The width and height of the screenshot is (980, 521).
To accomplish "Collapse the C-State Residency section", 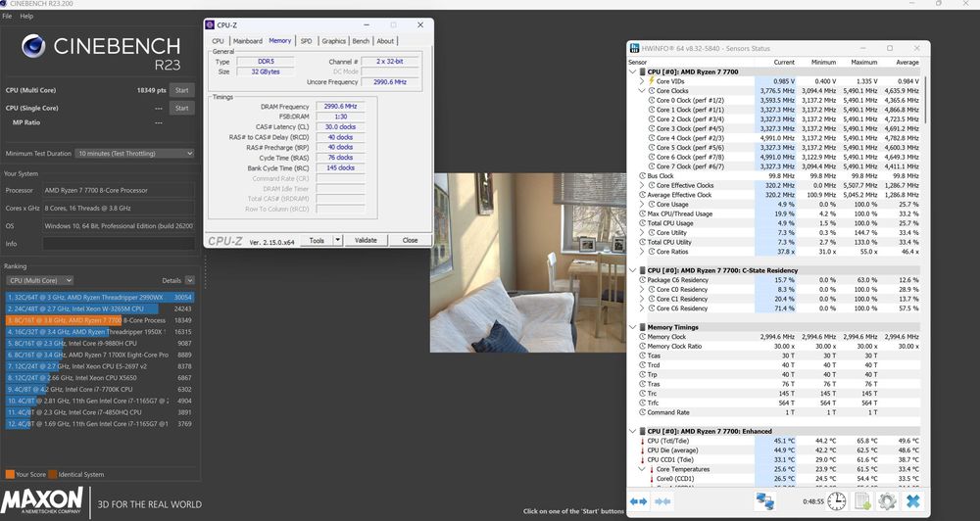I will (x=632, y=270).
